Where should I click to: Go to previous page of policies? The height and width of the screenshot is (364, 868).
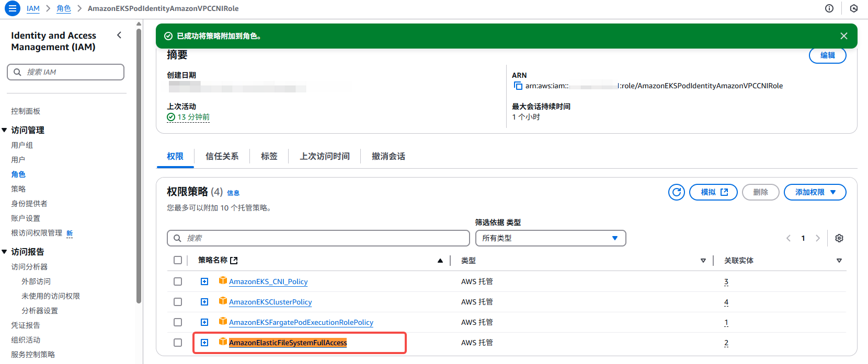coord(789,238)
